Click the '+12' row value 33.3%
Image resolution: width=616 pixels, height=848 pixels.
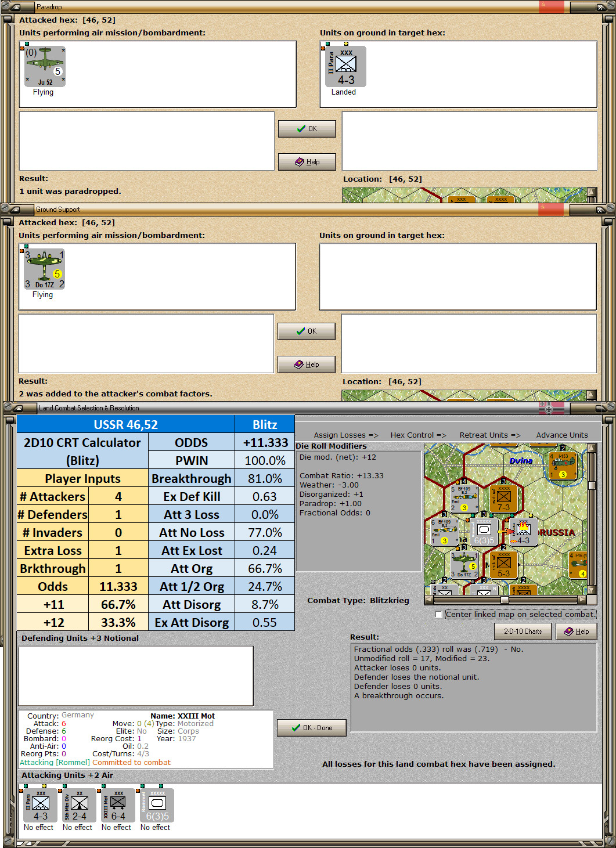tap(118, 622)
